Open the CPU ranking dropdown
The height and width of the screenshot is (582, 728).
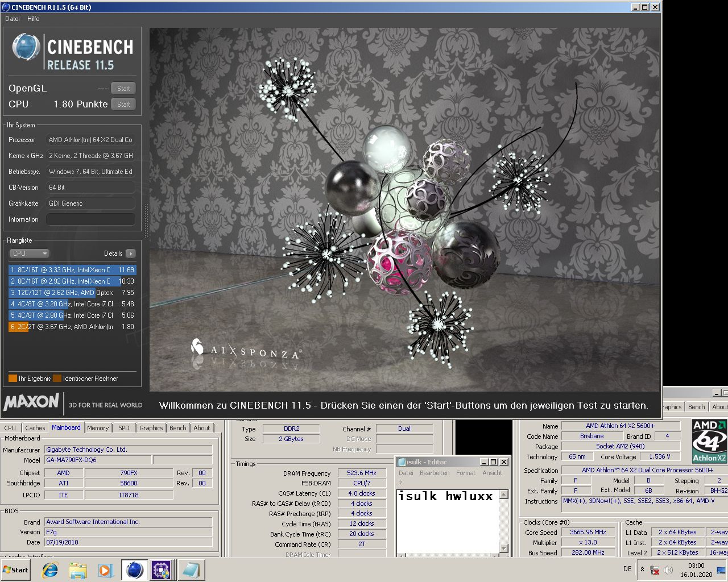point(30,253)
